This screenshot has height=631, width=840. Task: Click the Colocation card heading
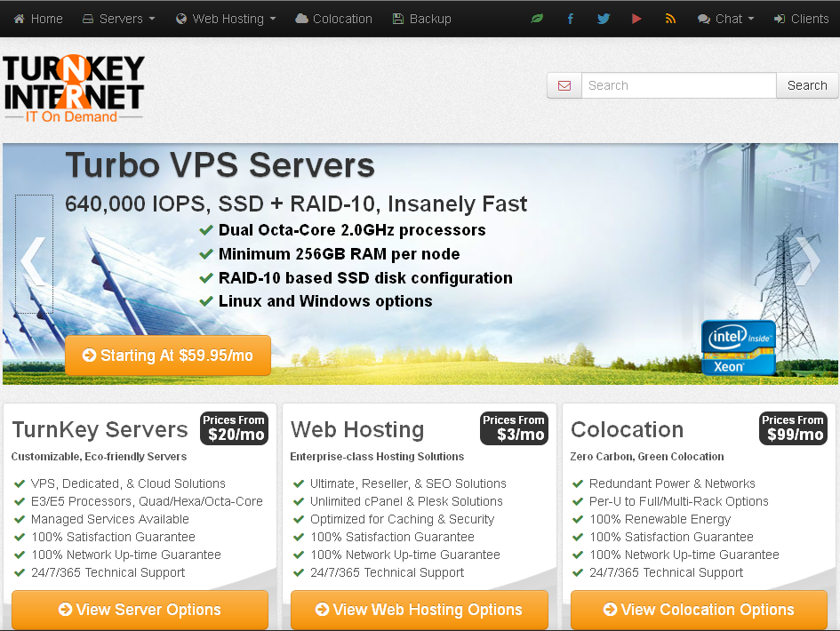click(628, 429)
